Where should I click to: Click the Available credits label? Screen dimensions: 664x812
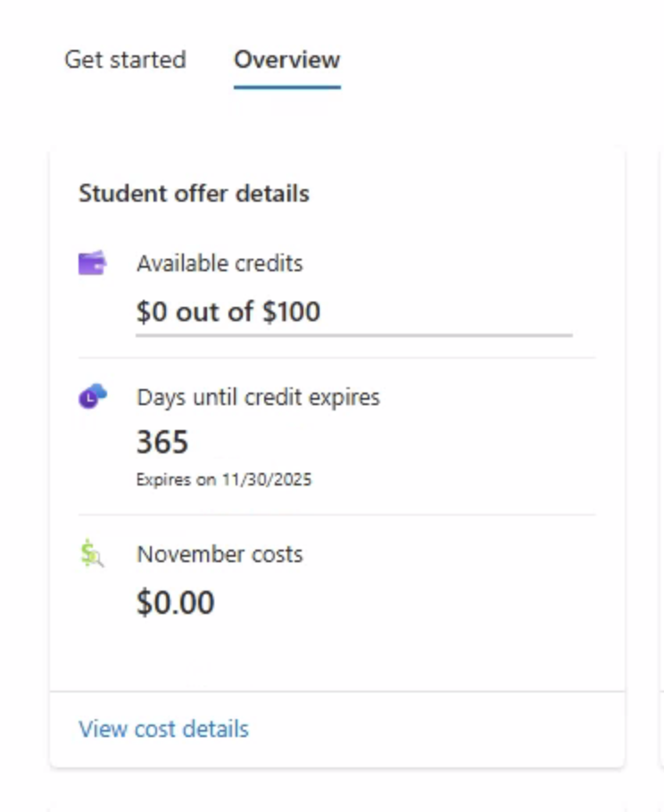(220, 263)
